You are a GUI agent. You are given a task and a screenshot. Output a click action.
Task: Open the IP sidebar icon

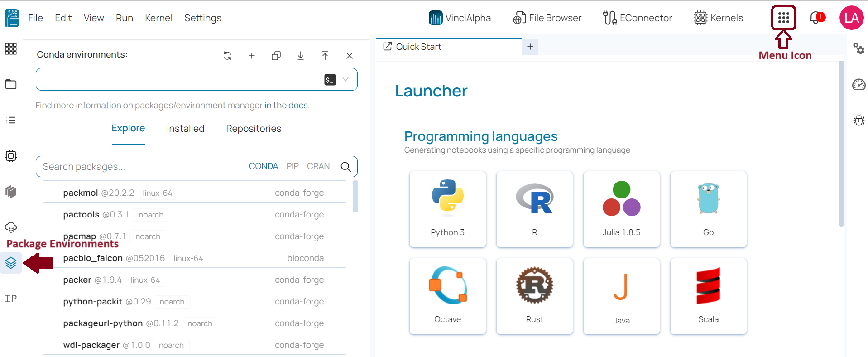(11, 299)
